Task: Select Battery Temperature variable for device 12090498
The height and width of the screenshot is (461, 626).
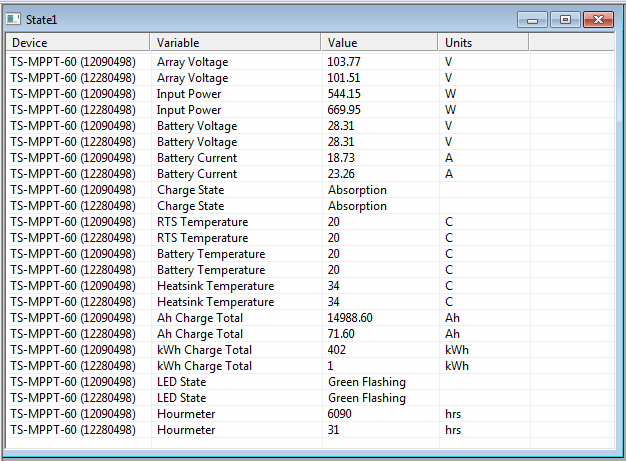Action: (x=211, y=253)
